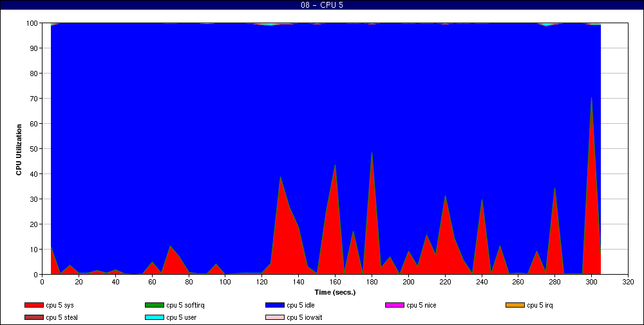Click the orange cpu 5 irq legend swatch

pyautogui.click(x=515, y=305)
